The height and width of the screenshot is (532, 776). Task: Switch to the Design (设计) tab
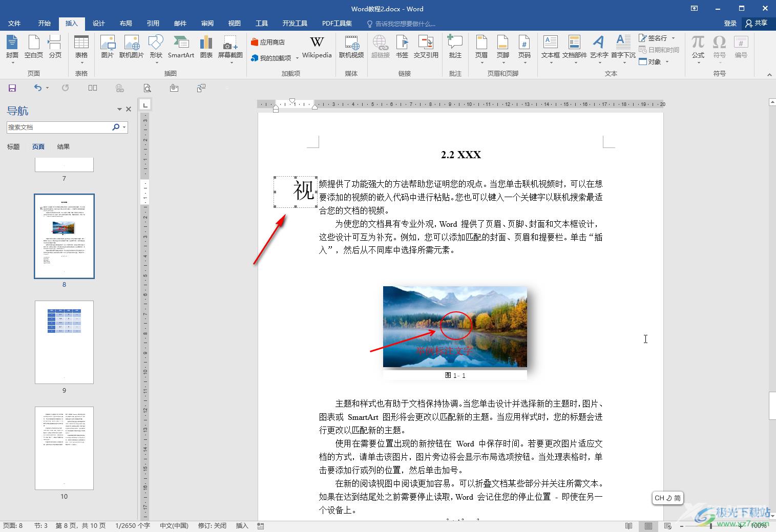(x=99, y=24)
